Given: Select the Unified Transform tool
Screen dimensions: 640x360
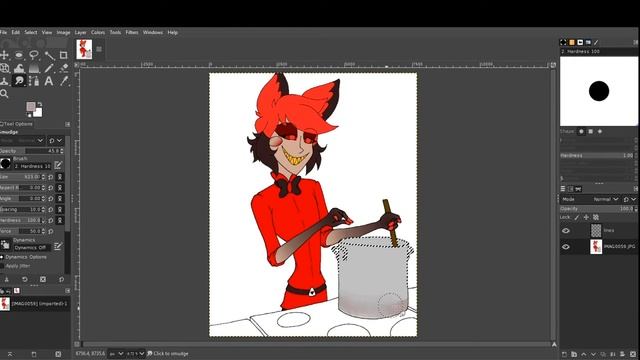Looking at the screenshot, I should [x=4, y=68].
